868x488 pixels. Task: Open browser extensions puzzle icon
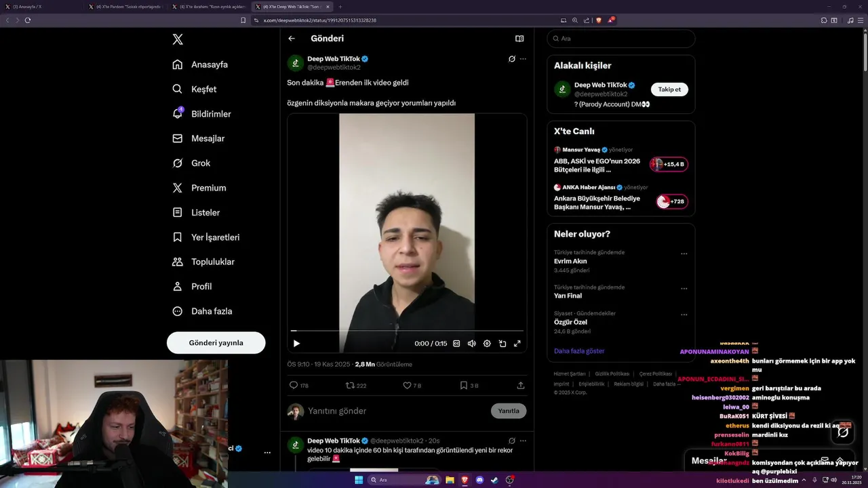pyautogui.click(x=824, y=20)
